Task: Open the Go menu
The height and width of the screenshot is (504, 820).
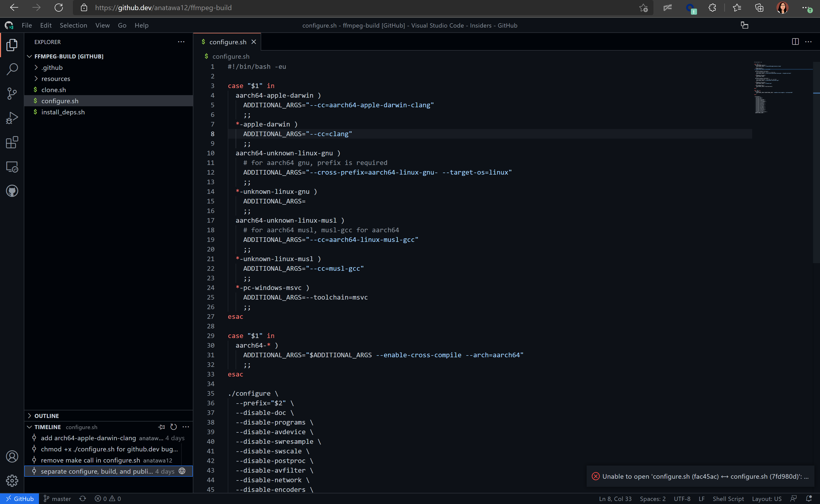Action: (122, 25)
